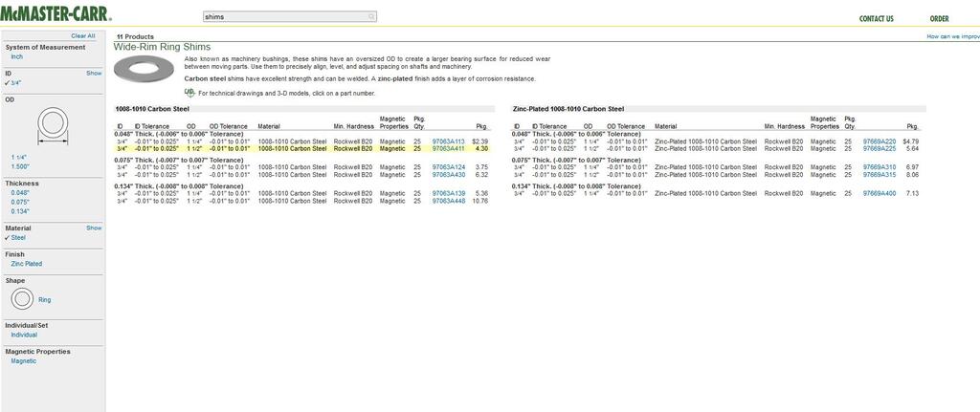Viewport: 980px width, 412px height.
Task: Click the 10.76 price
Action: pyautogui.click(x=480, y=201)
